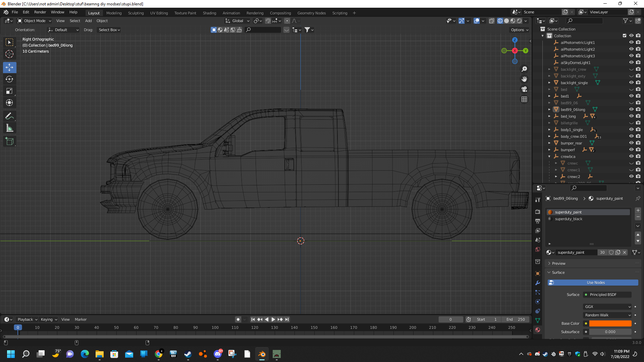Select superduty_black material slot
The image size is (644, 362).
click(588, 219)
